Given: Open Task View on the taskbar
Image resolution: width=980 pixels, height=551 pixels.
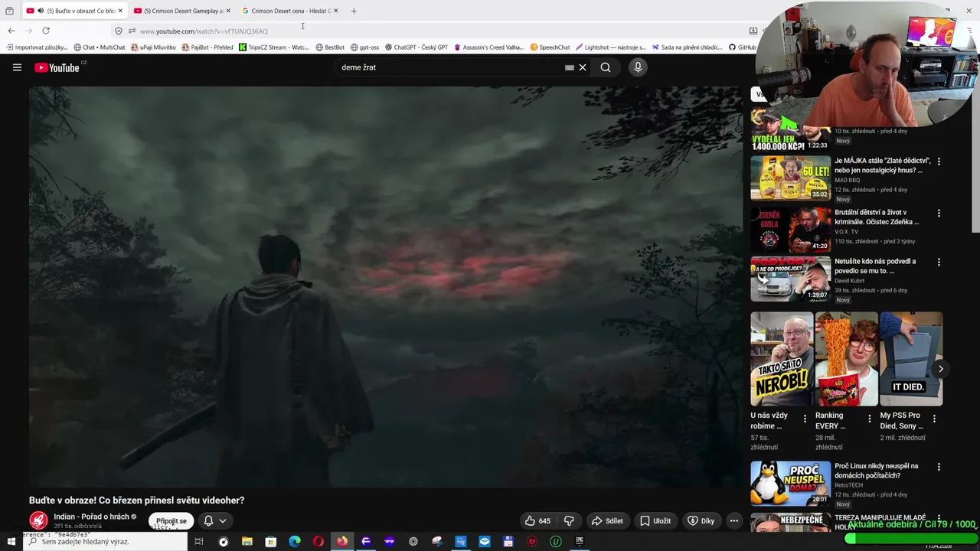Looking at the screenshot, I should tap(198, 542).
